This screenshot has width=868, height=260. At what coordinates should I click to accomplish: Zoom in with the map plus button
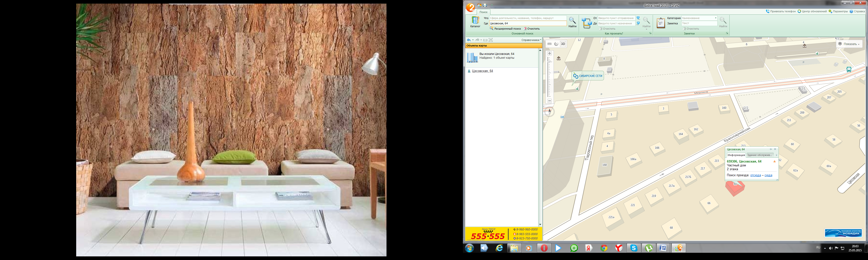pos(549,53)
